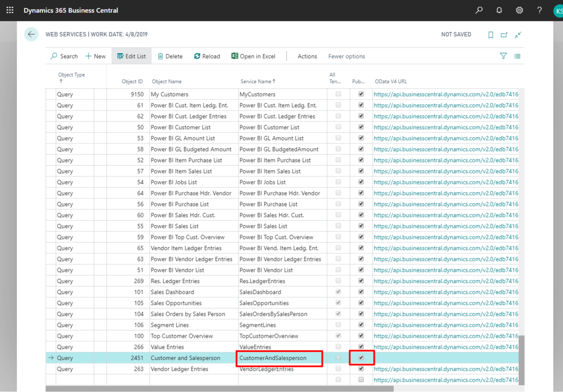This screenshot has width=563, height=392.
Task: Open the Published column header
Action: 358,82
